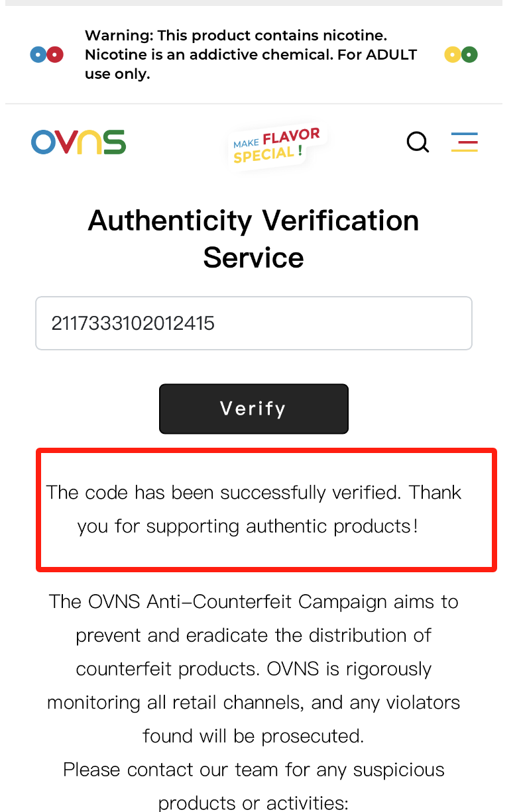Click the Anti-Counterfeit Campaign paragraph
521x812 pixels.
pos(253,668)
